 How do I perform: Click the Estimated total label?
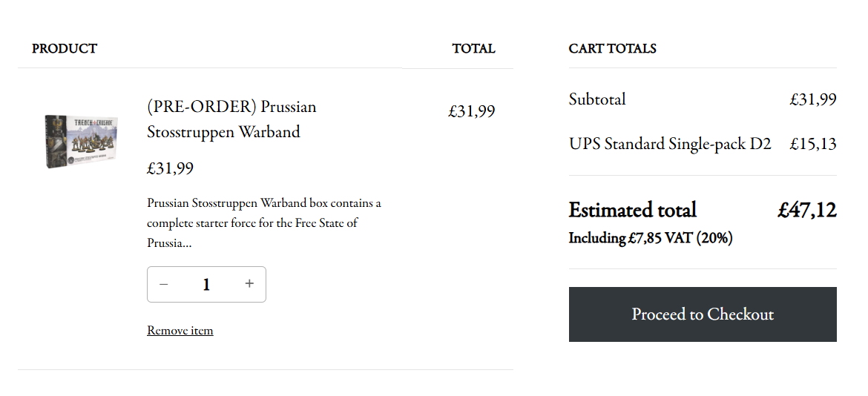click(632, 210)
